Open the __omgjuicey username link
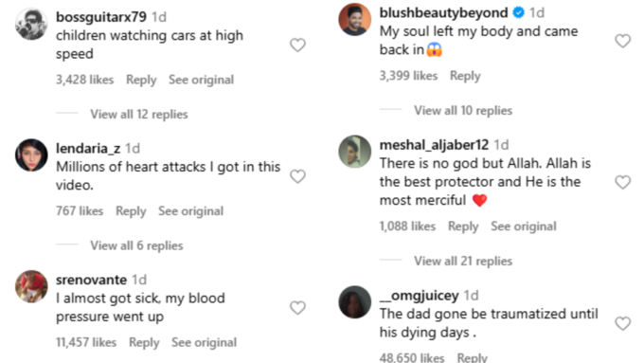644x363 pixels. pos(419,296)
